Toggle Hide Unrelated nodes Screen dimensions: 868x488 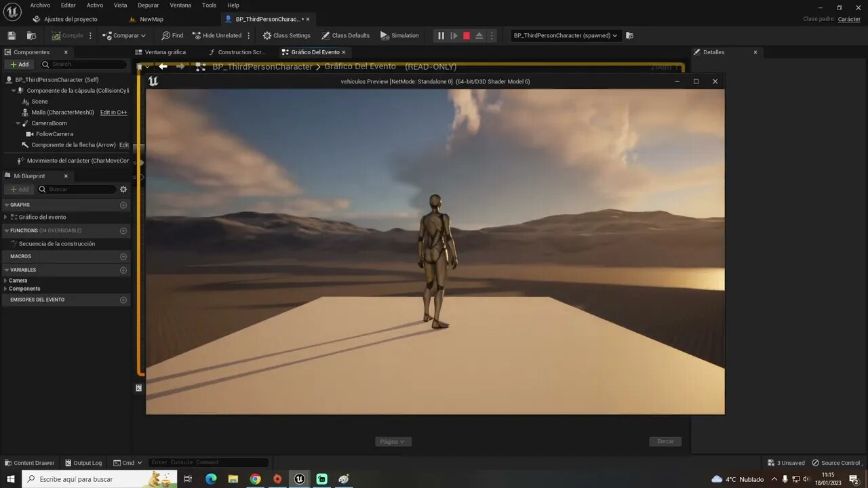pyautogui.click(x=217, y=35)
